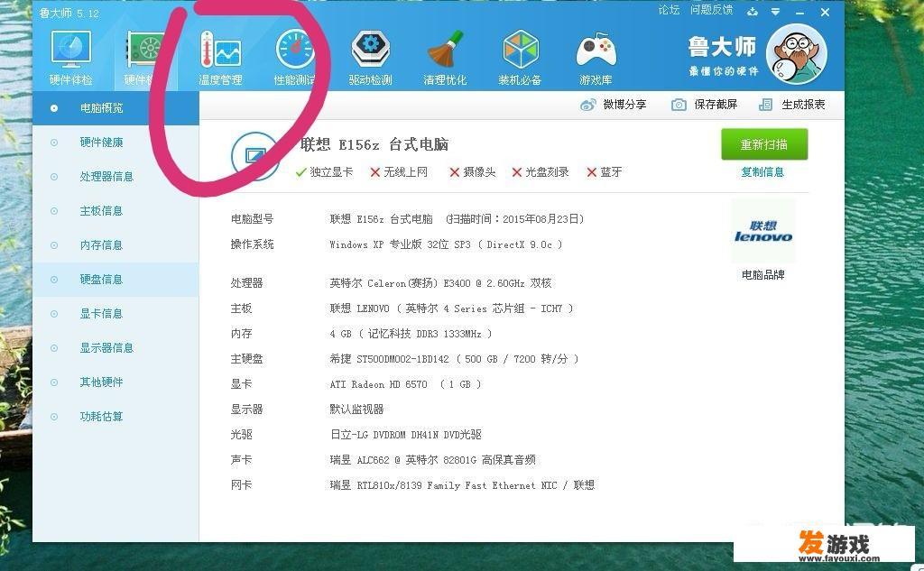Open 问题反馈 feedback link
Viewport: 924px width, 571px height.
click(711, 10)
